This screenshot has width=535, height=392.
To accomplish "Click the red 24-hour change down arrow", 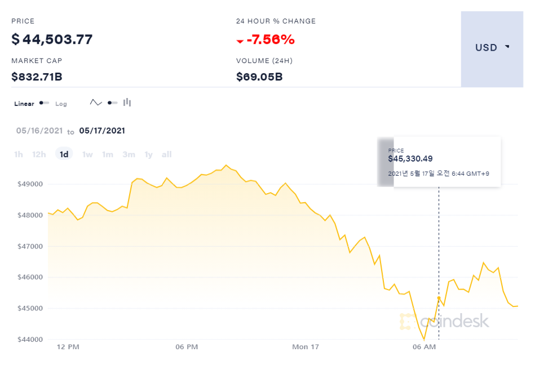I will click(x=240, y=41).
